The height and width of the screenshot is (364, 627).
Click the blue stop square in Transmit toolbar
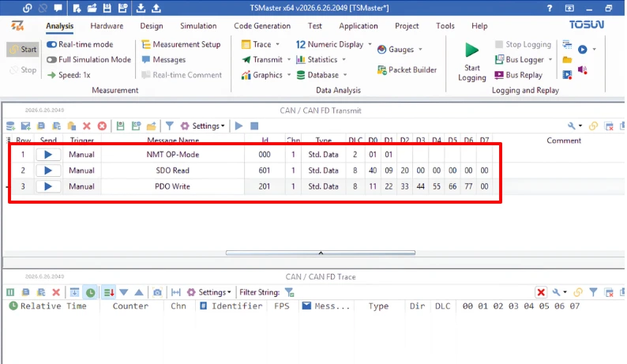254,126
